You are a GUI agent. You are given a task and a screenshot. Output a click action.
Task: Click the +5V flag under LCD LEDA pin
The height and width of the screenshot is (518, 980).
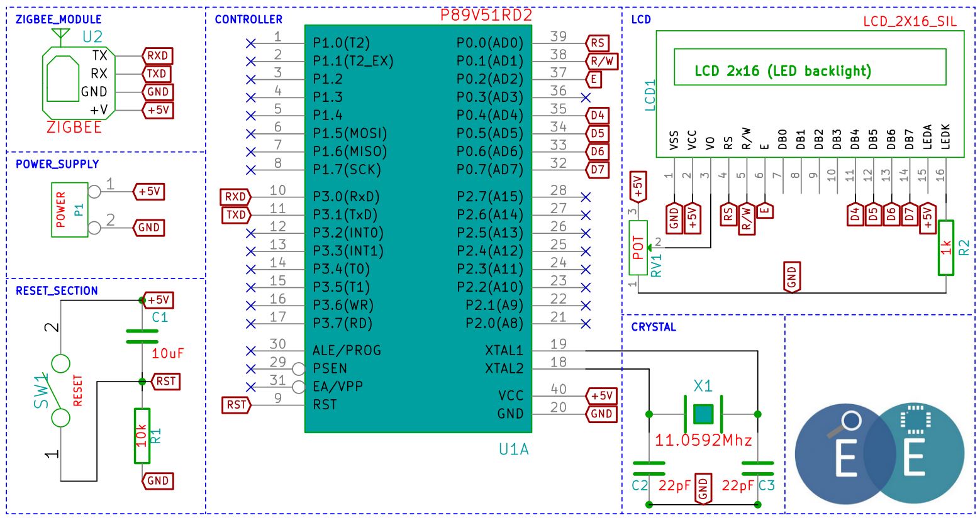(x=928, y=218)
